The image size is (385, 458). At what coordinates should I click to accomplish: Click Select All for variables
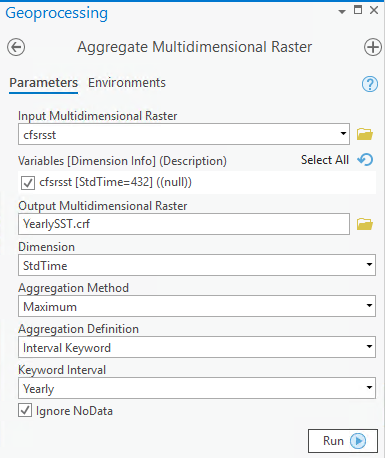coord(325,160)
